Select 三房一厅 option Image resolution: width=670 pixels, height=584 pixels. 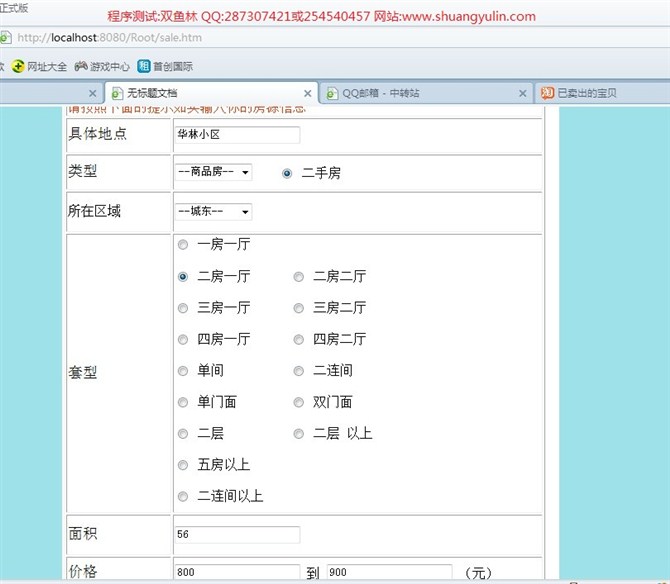pyautogui.click(x=183, y=308)
